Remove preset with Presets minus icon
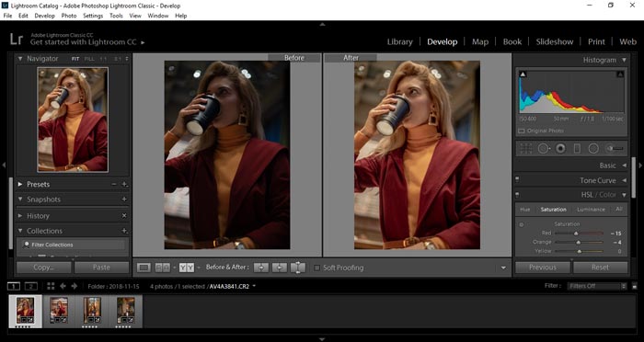The width and height of the screenshot is (644, 342). click(x=114, y=185)
